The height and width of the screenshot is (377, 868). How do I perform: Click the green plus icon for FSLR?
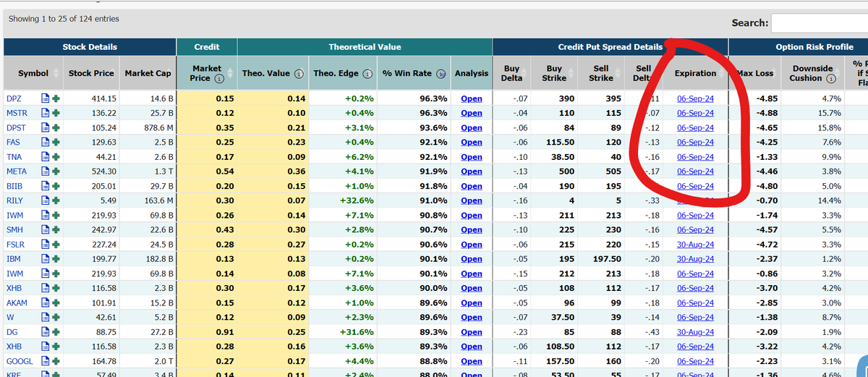[x=56, y=244]
